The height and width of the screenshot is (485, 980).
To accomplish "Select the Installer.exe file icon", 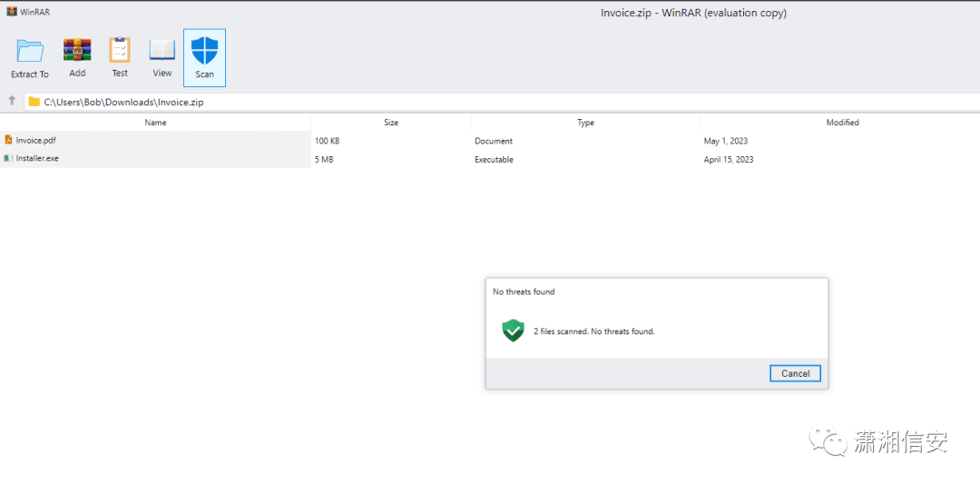I will [9, 159].
